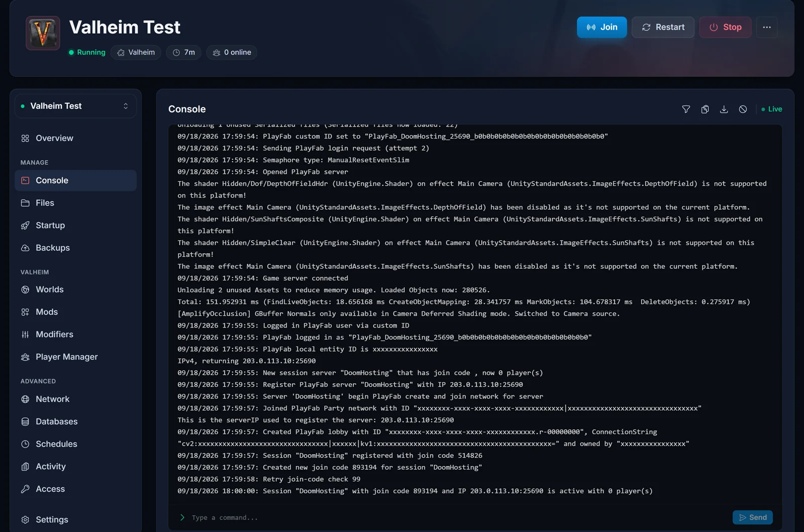
Task: Expand the Valheim Test server selector
Action: (x=75, y=106)
